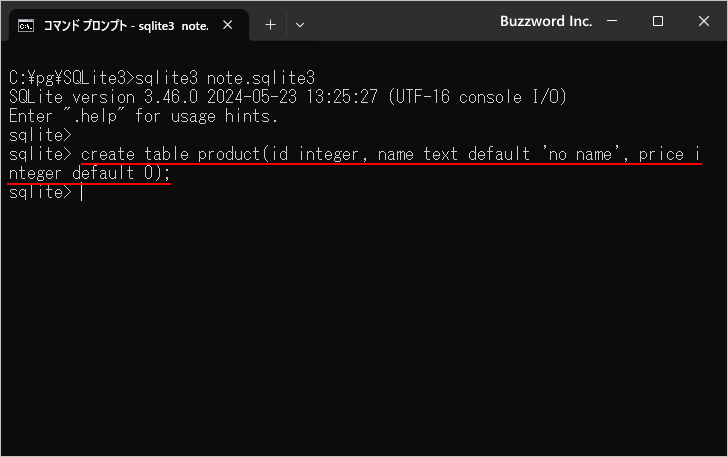Click the Buzzword Inc. title bar text
Screen dimensions: 728x457
(546, 21)
